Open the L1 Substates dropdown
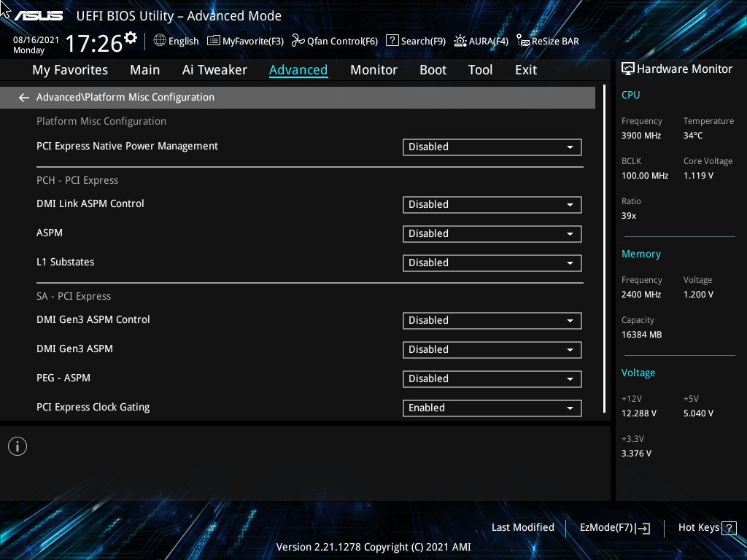747x560 pixels. (492, 262)
